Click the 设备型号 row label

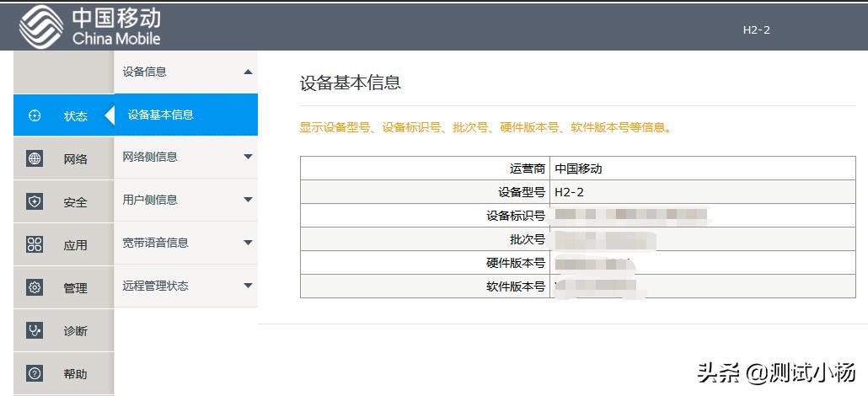(522, 192)
